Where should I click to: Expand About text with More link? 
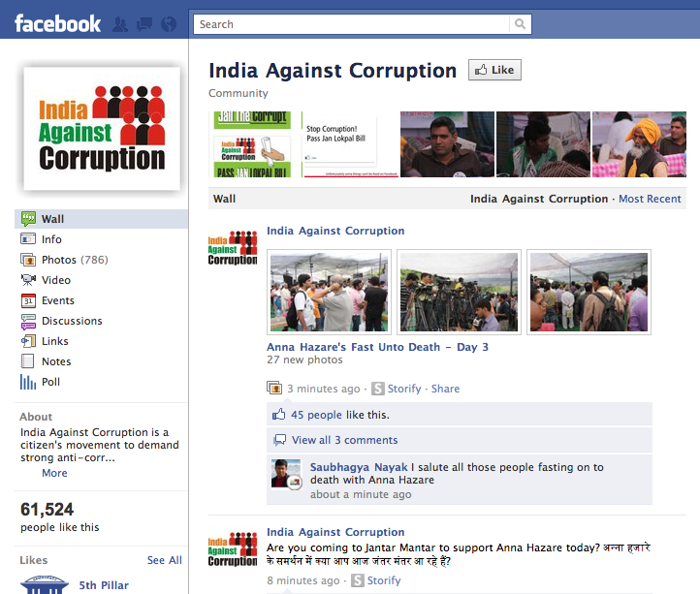point(54,473)
